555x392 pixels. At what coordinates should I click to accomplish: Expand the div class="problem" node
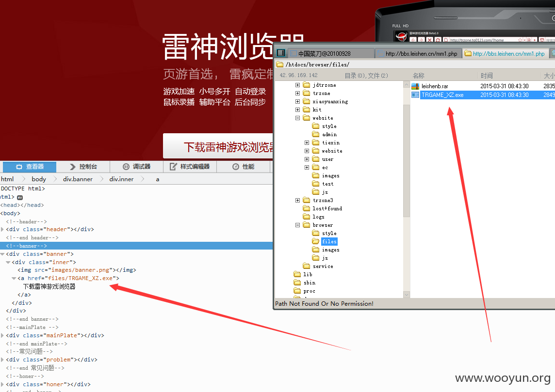pyautogui.click(x=2, y=360)
